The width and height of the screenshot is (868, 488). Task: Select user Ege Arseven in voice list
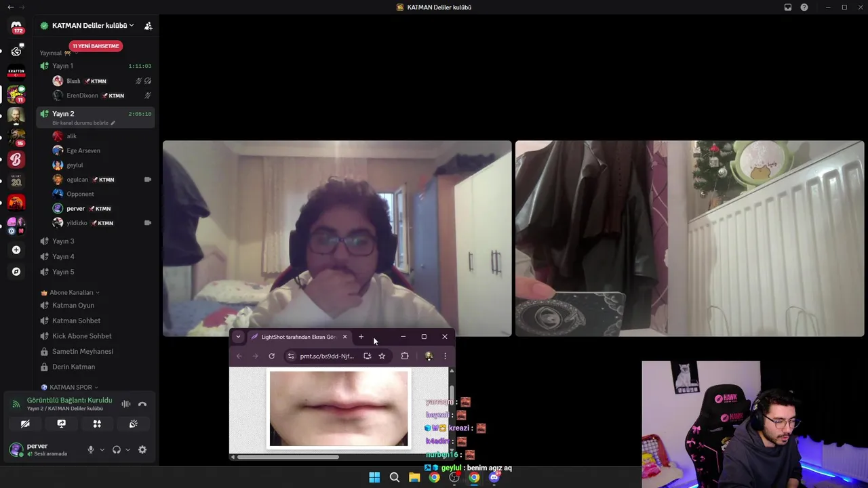tap(102, 150)
